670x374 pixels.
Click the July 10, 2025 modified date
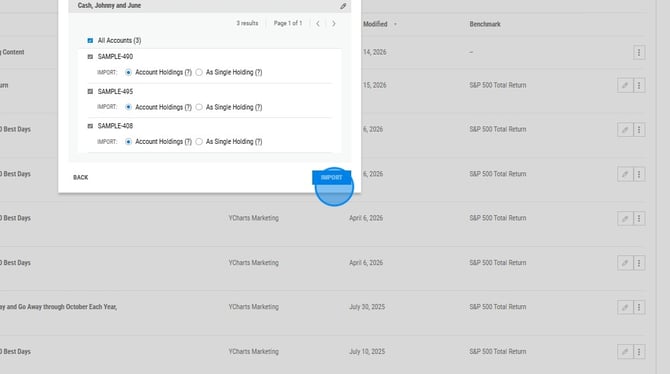coord(367,351)
